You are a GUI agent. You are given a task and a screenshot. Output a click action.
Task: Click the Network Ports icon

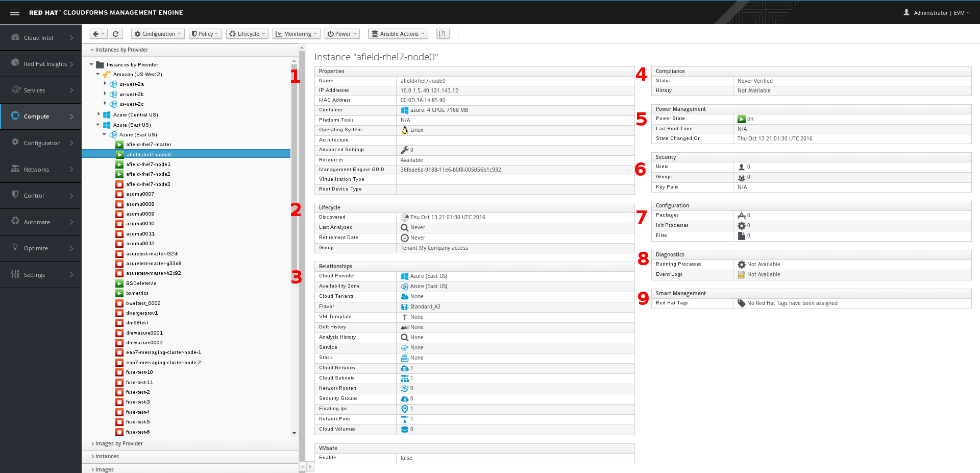tap(405, 419)
